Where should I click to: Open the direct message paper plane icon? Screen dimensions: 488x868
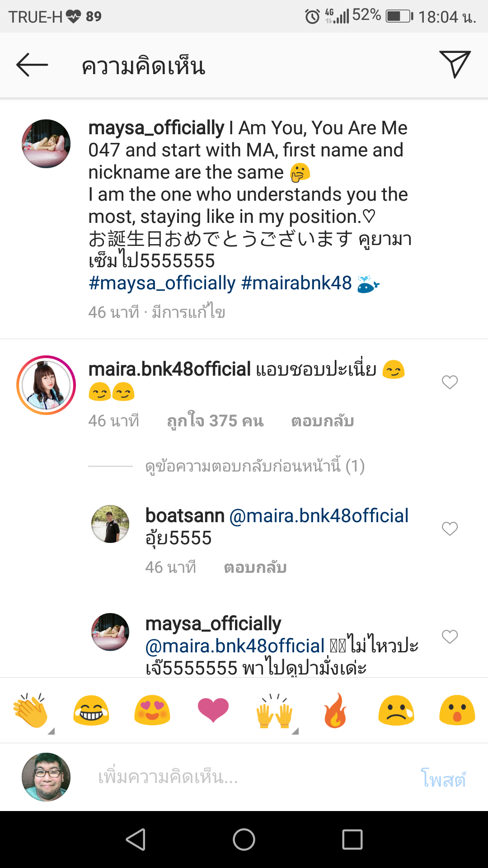[455, 65]
